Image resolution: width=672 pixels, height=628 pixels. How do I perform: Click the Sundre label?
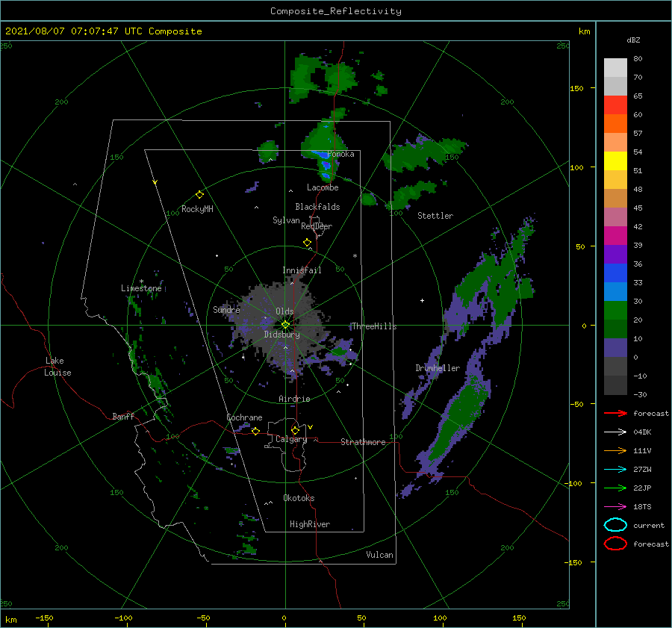pos(227,309)
